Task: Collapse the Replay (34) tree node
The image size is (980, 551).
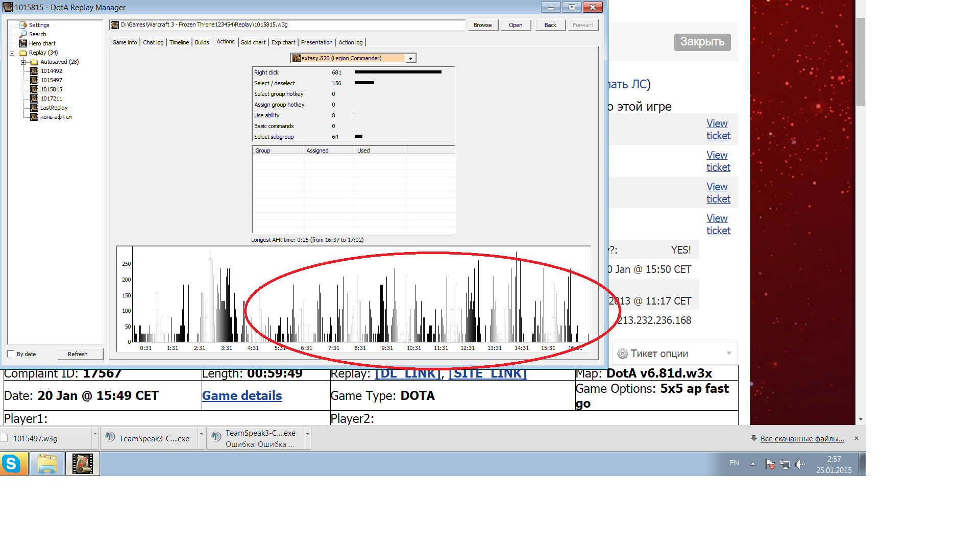Action: pyautogui.click(x=12, y=53)
